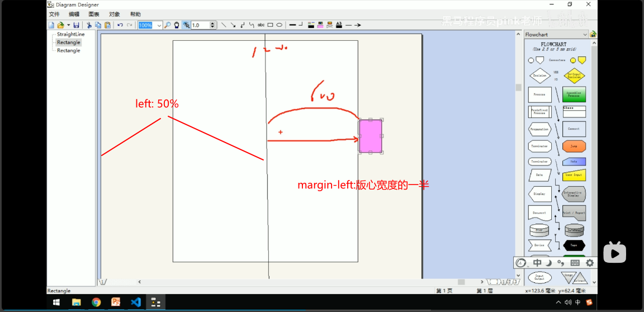The image size is (644, 312).
Task: Open line end style button
Action: point(349,25)
